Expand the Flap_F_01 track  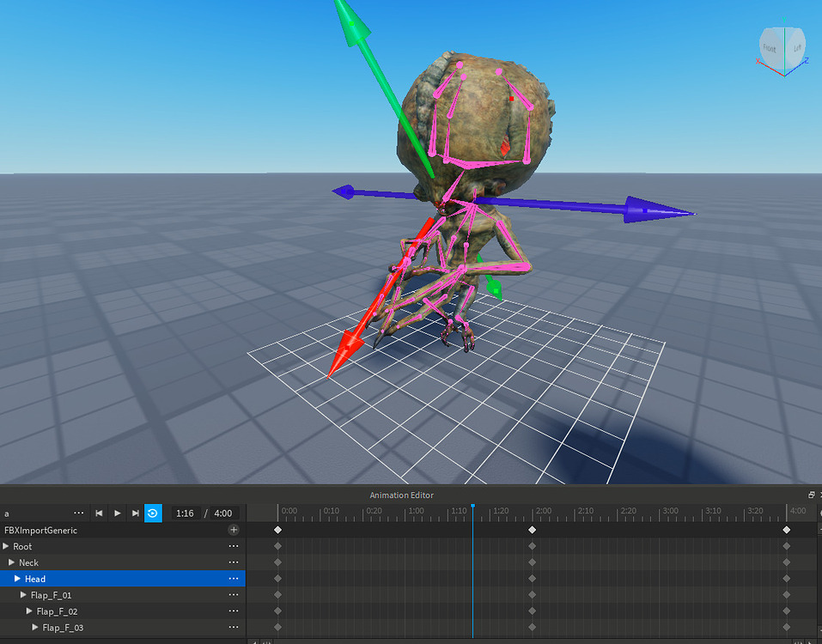click(x=23, y=594)
